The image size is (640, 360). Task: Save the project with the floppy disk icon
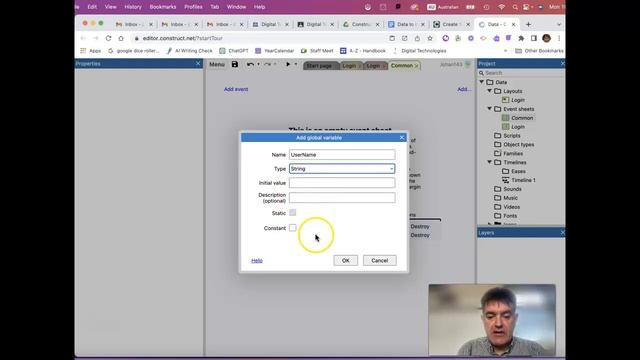[x=235, y=64]
